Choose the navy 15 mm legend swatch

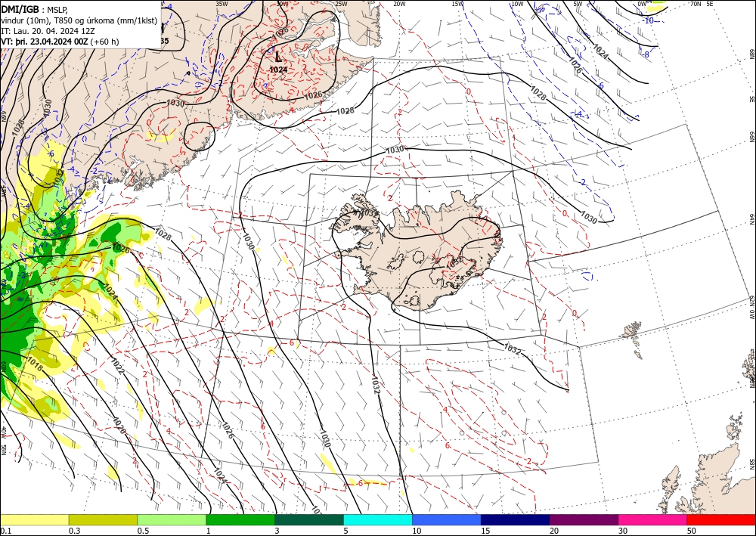click(x=516, y=519)
